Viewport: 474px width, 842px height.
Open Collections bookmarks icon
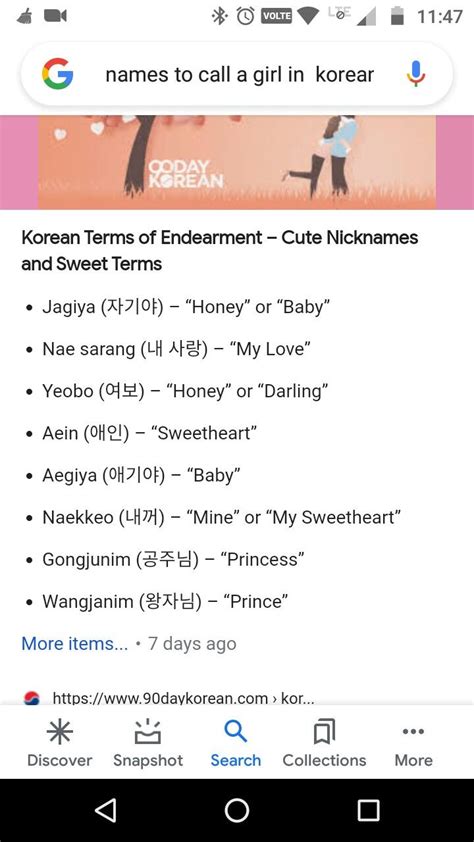click(x=324, y=743)
